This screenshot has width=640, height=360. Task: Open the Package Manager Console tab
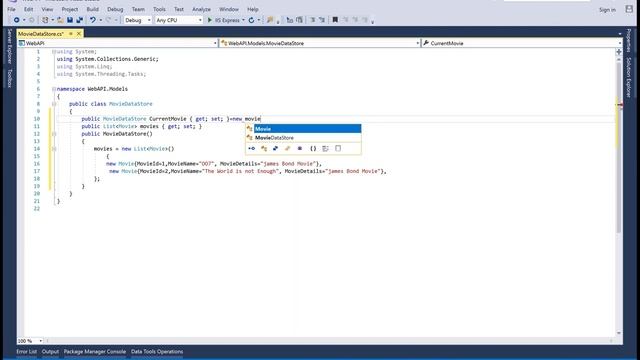pyautogui.click(x=95, y=351)
